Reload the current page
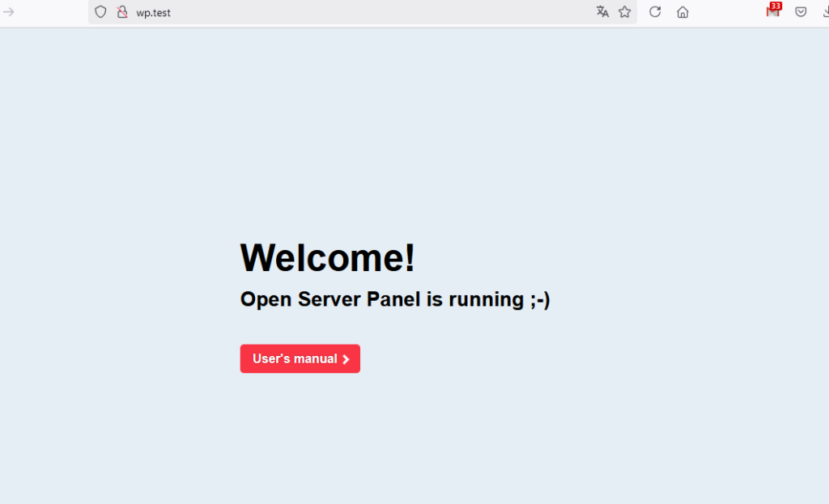The image size is (829, 504). [x=655, y=12]
